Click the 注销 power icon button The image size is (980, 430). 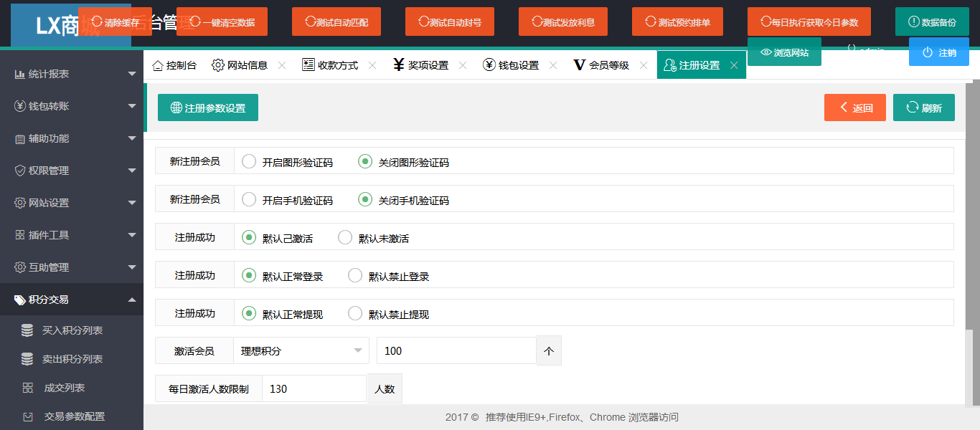point(938,52)
